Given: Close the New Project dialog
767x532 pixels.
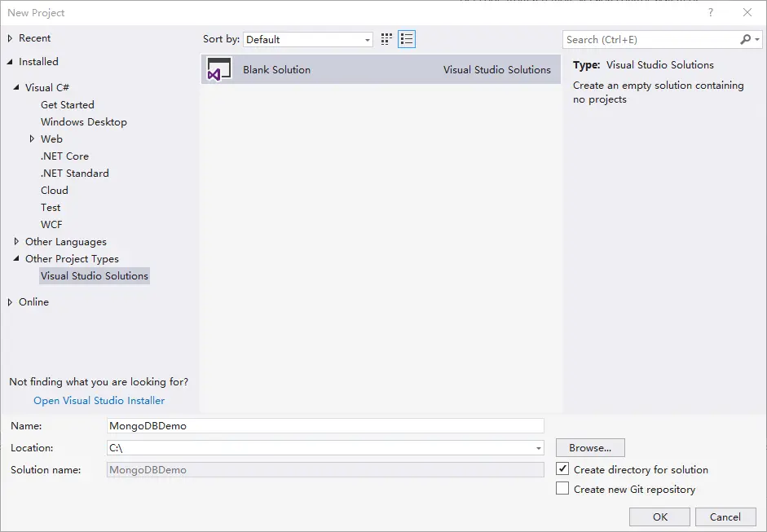Looking at the screenshot, I should pos(747,13).
